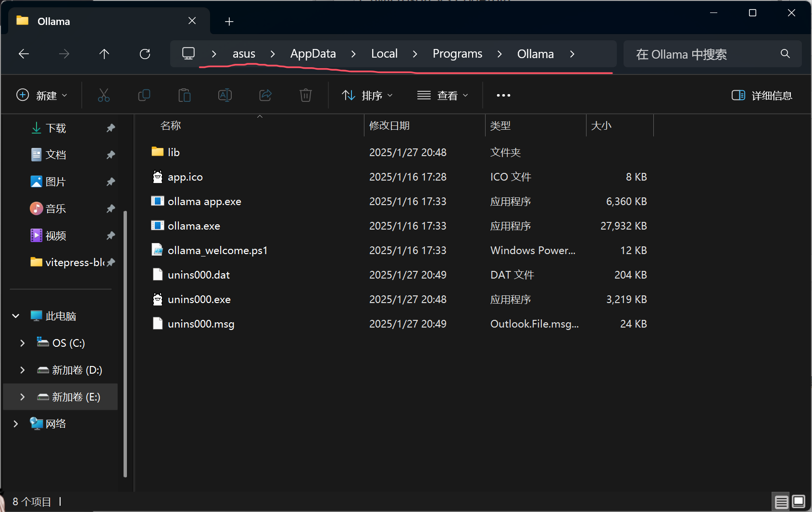Sort by 类型 column header
Image resolution: width=812 pixels, height=512 pixels.
click(x=500, y=125)
